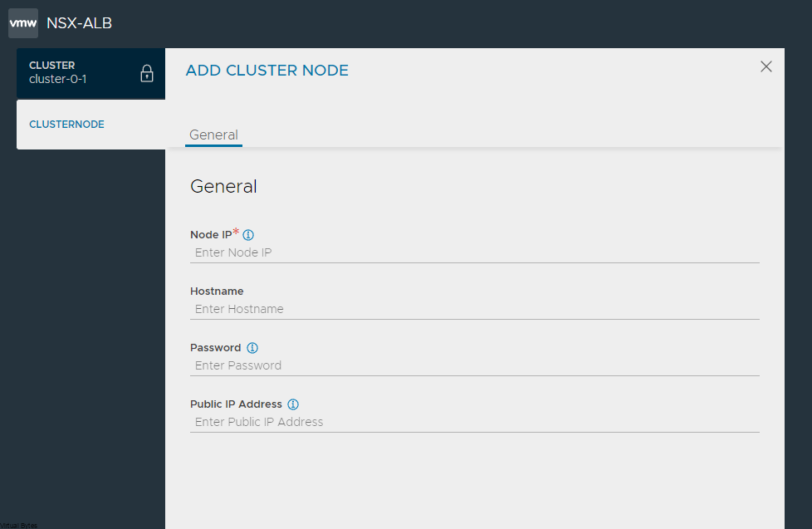
Task: Click the NSX-ALB title text
Action: point(79,23)
